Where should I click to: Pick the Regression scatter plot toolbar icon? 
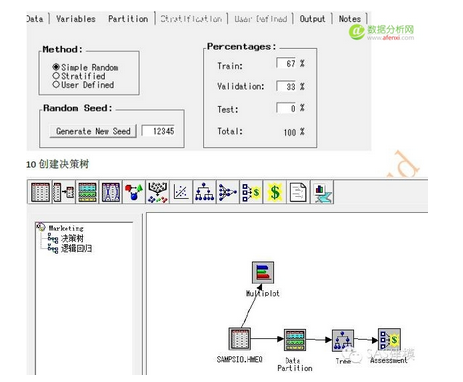tap(181, 192)
